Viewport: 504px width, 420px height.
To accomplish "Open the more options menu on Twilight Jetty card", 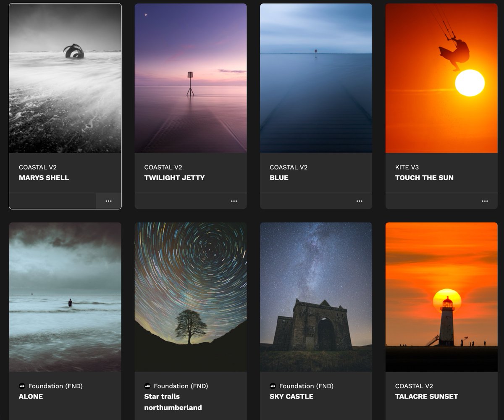I will (234, 201).
